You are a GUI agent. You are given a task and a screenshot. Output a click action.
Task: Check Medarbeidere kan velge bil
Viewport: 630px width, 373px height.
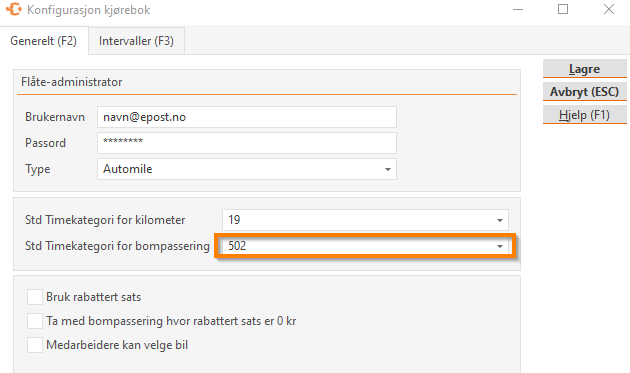(35, 345)
